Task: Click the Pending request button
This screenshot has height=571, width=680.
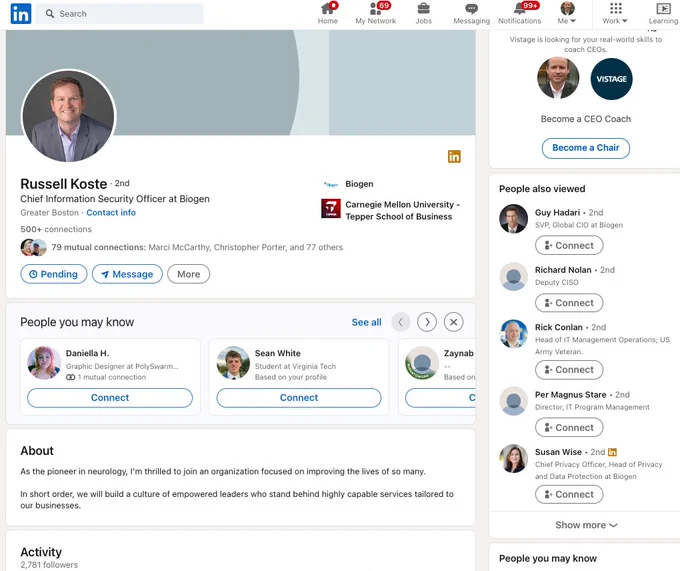Action: (x=54, y=274)
